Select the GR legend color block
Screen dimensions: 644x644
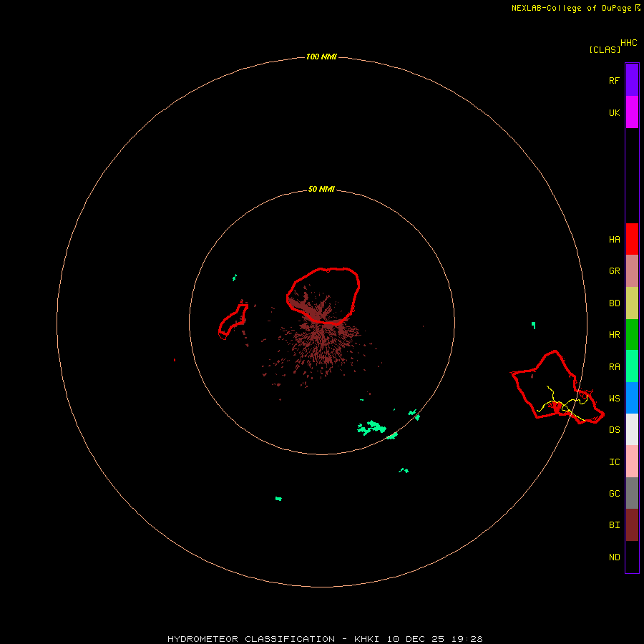pos(632,271)
